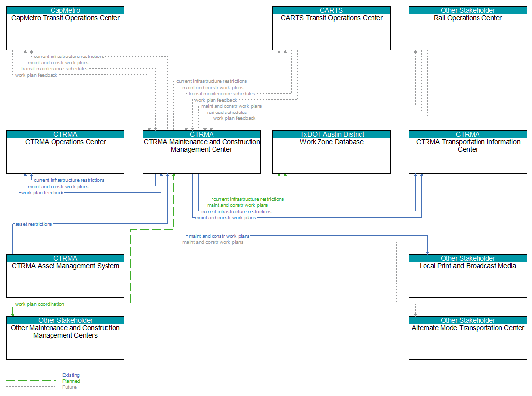Select green 'current infrastructure restrictions' label
532x396 pixels.
point(249,199)
